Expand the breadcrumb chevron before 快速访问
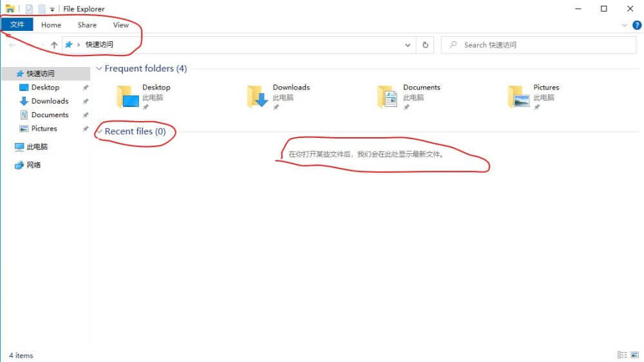The width and height of the screenshot is (644, 362). pyautogui.click(x=79, y=44)
